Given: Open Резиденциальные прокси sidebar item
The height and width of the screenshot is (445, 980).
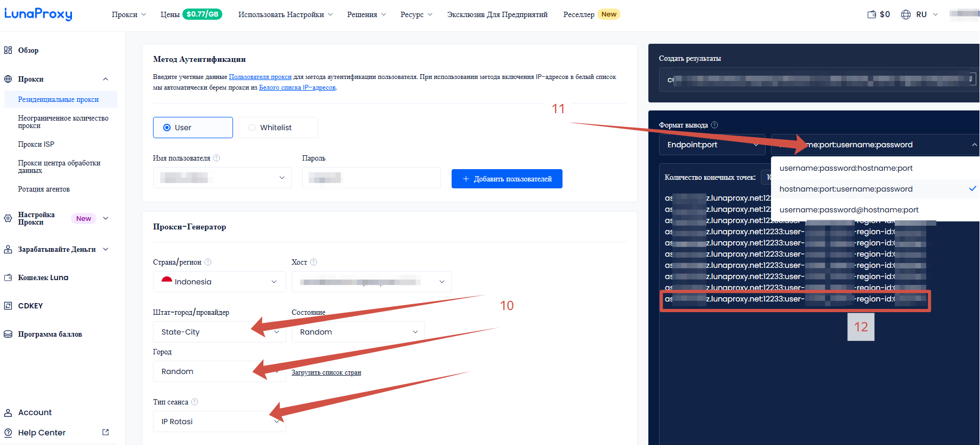Looking at the screenshot, I should click(x=59, y=99).
